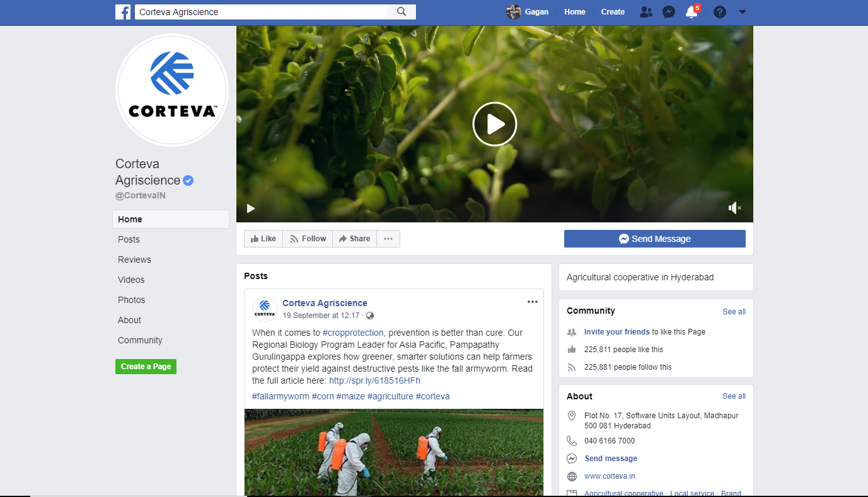Click the globe icon beside website

pos(572,476)
